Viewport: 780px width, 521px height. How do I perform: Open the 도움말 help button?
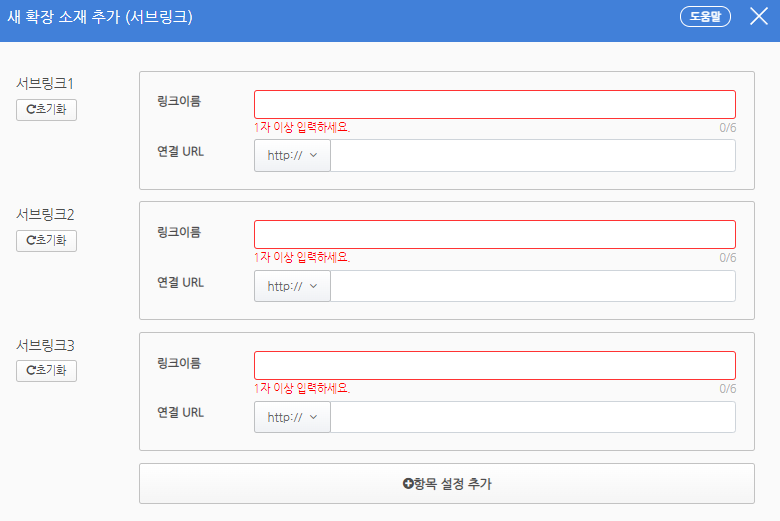coord(705,16)
